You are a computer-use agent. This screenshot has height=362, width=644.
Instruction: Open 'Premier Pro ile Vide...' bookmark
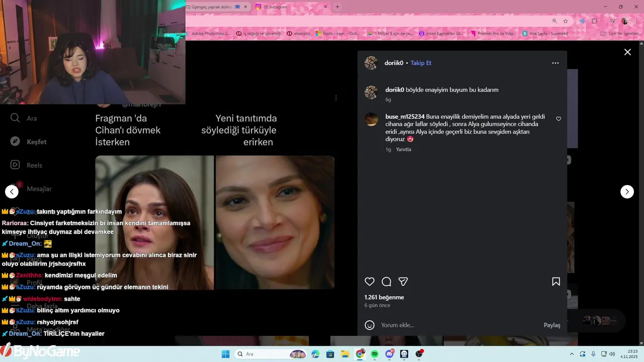tap(493, 34)
